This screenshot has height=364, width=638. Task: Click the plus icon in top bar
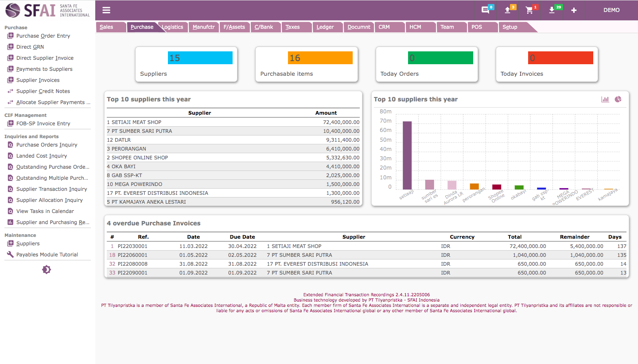(574, 10)
